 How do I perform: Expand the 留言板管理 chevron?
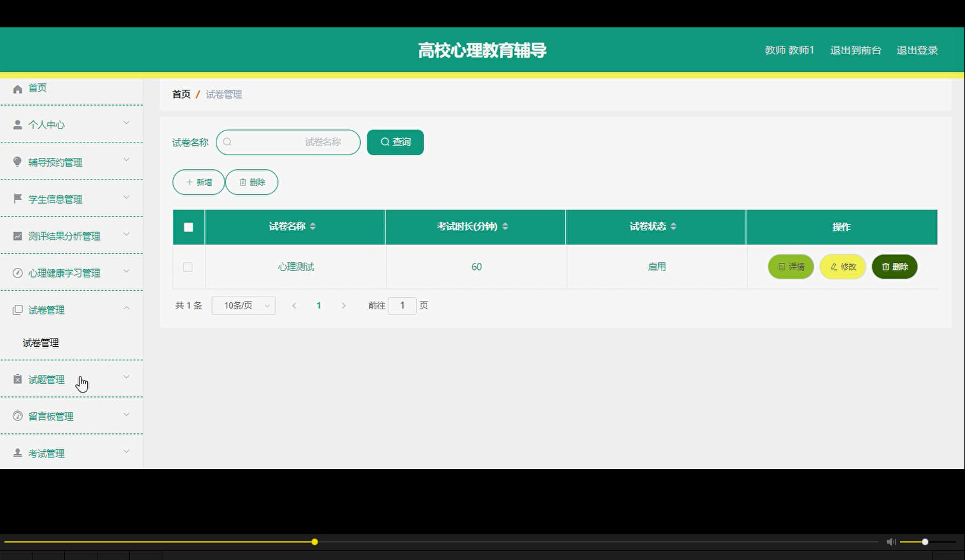(127, 414)
